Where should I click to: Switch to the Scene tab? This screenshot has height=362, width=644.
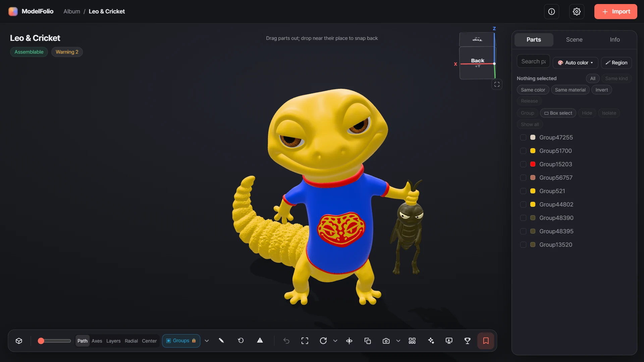[574, 40]
